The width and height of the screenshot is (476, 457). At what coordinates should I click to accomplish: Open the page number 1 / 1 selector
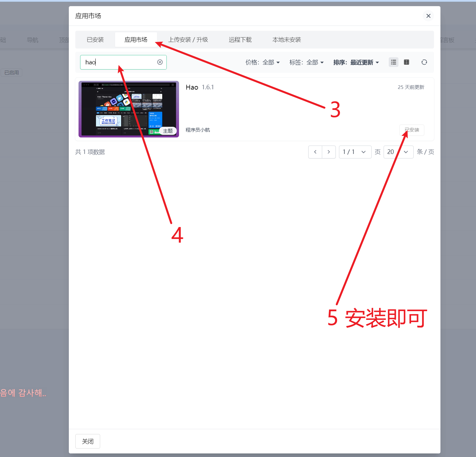pyautogui.click(x=355, y=152)
